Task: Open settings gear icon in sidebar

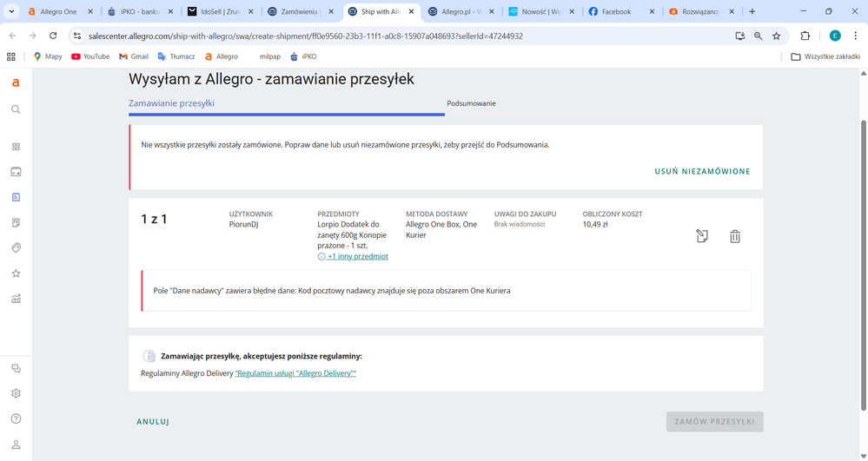Action: tap(16, 393)
